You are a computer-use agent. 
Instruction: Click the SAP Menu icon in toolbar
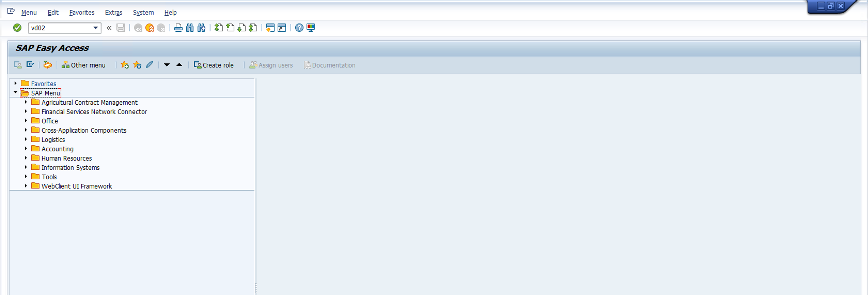click(x=30, y=65)
